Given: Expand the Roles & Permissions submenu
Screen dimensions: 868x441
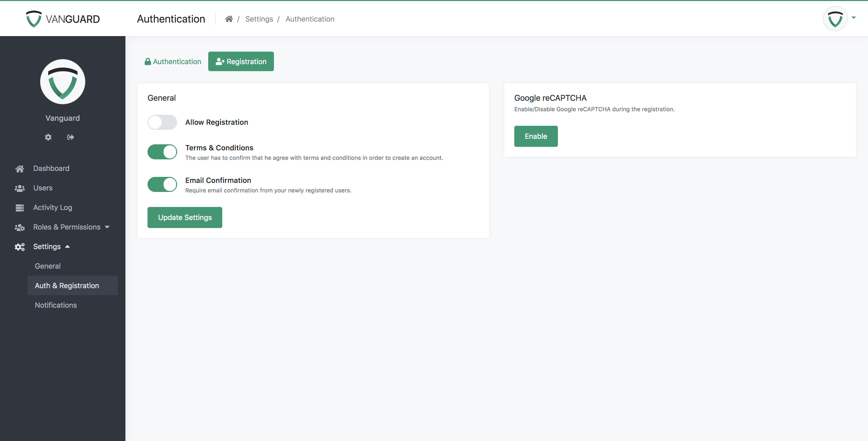Looking at the screenshot, I should 107,227.
